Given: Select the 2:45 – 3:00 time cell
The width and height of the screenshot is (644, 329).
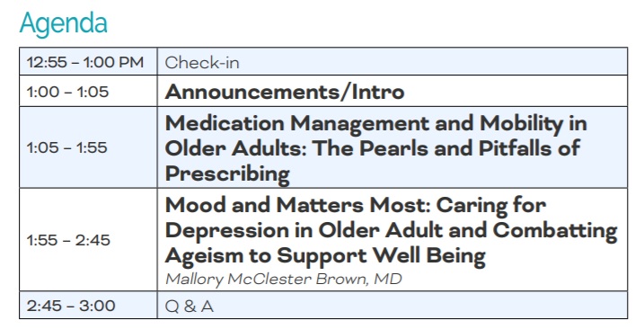Looking at the screenshot, I should point(88,306).
